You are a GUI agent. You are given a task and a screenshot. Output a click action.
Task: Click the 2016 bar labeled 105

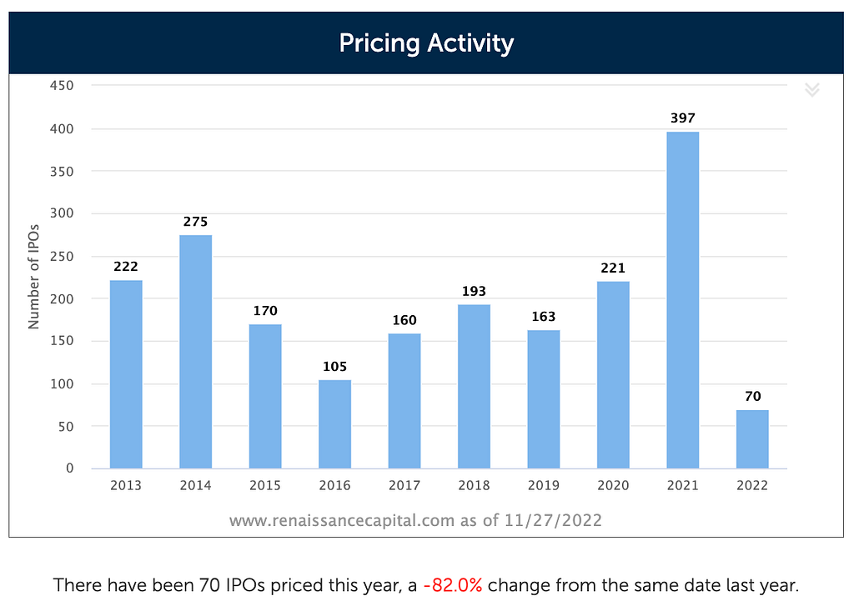point(334,424)
